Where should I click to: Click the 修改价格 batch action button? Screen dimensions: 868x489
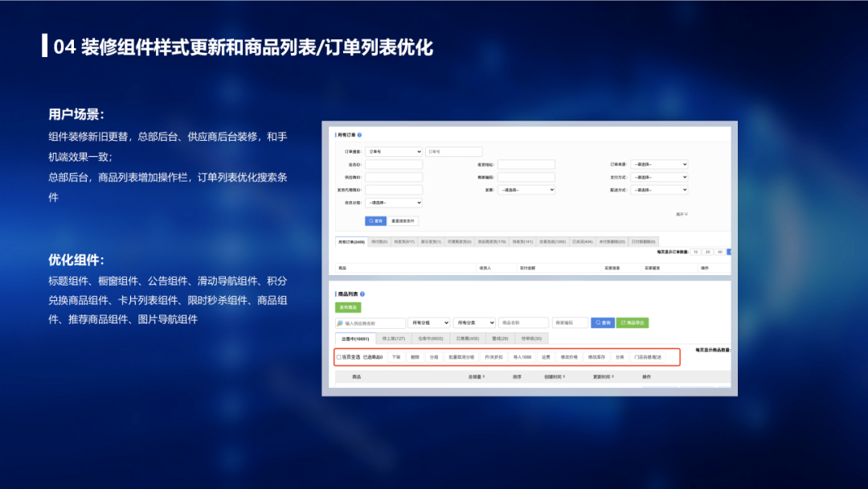pyautogui.click(x=569, y=356)
